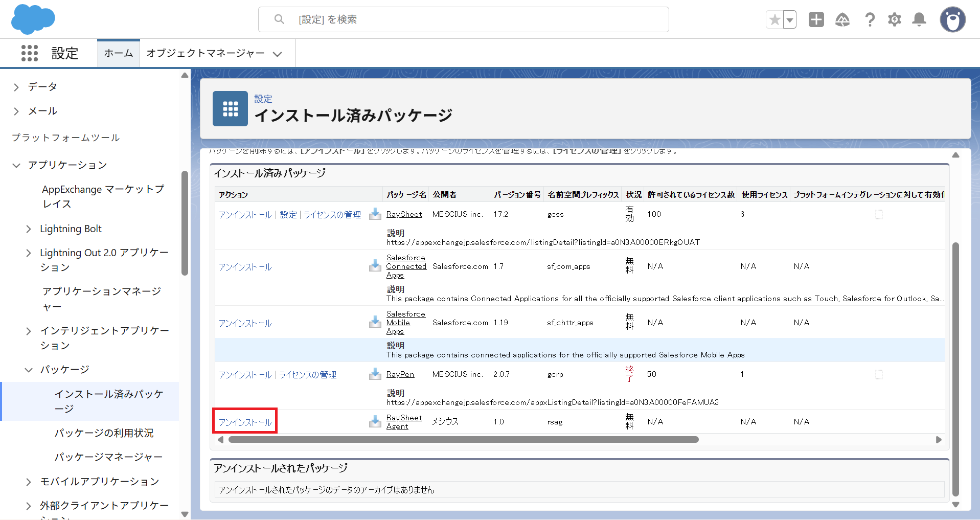Click the Salesforce cloud logo
The width and height of the screenshot is (980, 520).
pos(33,19)
